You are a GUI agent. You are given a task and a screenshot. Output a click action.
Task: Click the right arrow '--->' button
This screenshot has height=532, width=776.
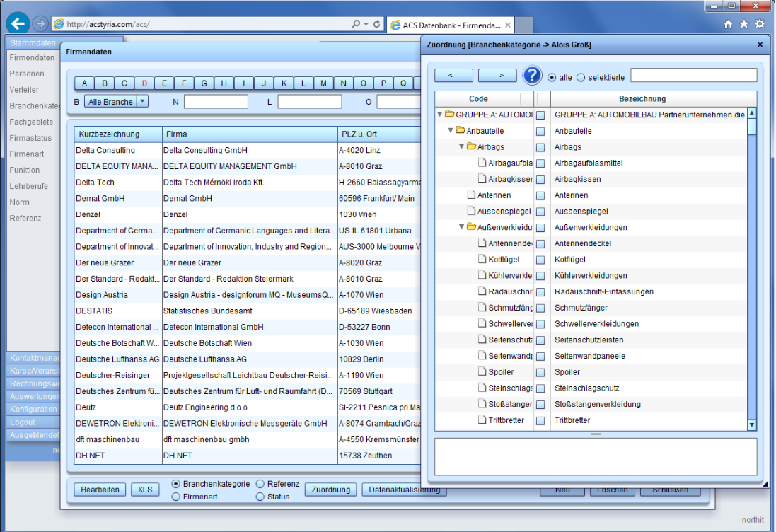[497, 75]
